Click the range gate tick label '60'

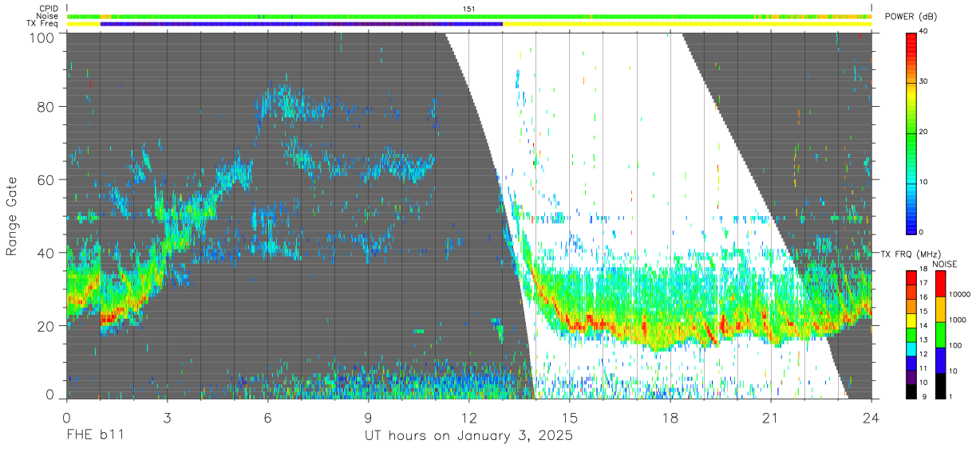[47, 179]
